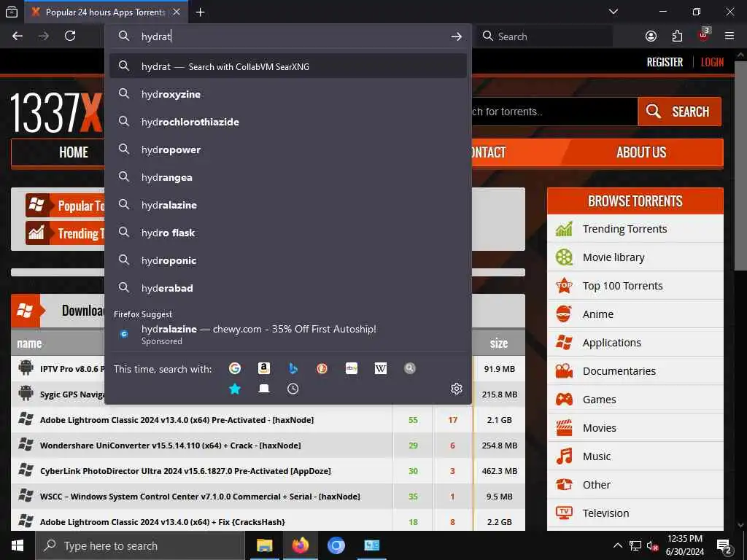The width and height of the screenshot is (747, 560).
Task: Search bookmarks via the star icon
Action: pos(235,389)
